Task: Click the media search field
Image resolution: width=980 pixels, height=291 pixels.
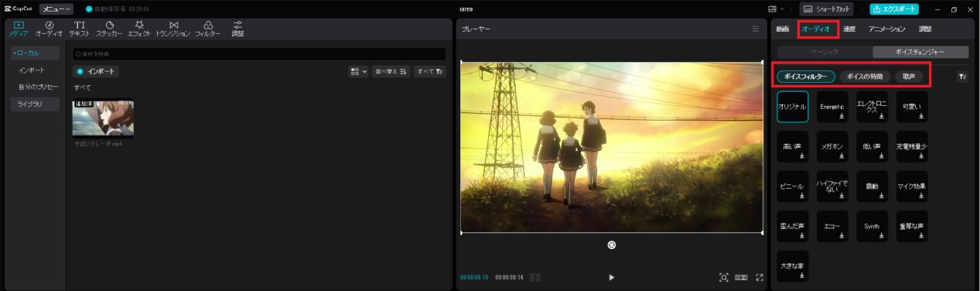Action: (x=259, y=54)
